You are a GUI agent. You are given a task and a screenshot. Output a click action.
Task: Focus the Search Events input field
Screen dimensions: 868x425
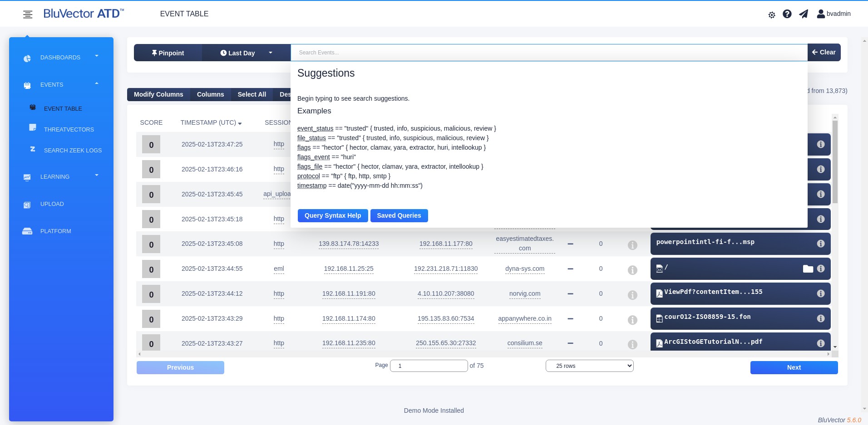tap(549, 53)
